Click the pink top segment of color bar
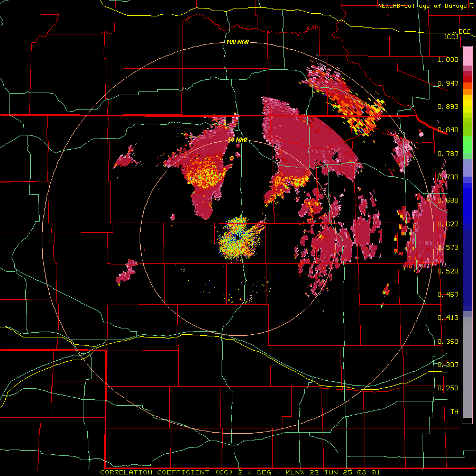Screen dimensions: 476x476 (467, 56)
